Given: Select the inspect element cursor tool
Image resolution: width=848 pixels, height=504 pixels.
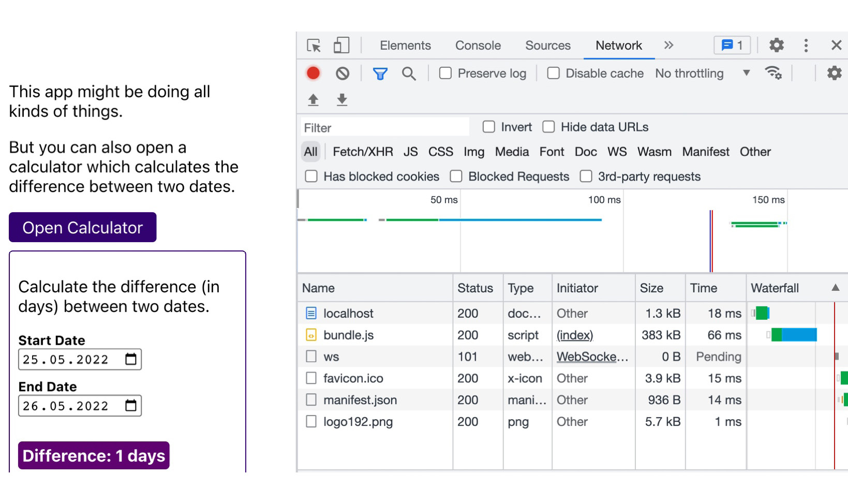Looking at the screenshot, I should tap(314, 45).
